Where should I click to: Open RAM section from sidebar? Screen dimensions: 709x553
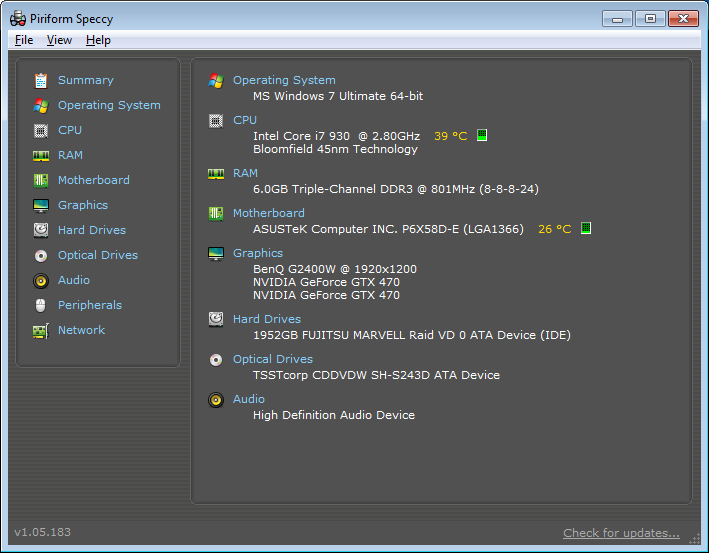tap(70, 156)
